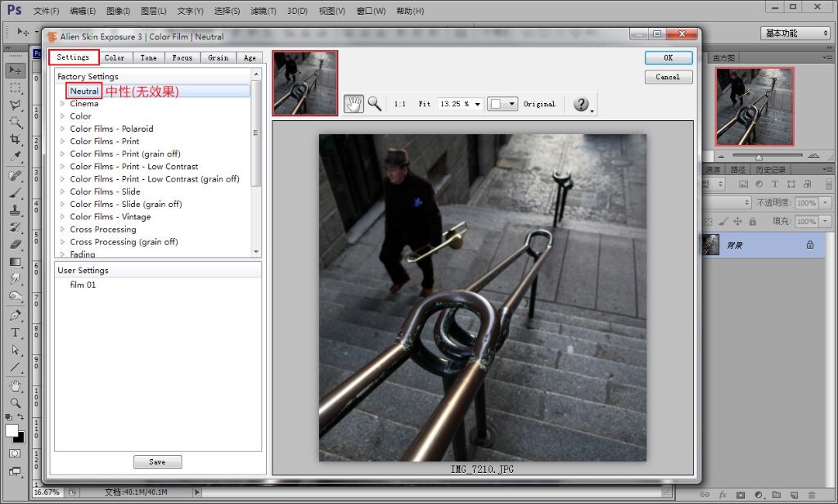Expand the Color Films - Polaroid group

[x=62, y=128]
